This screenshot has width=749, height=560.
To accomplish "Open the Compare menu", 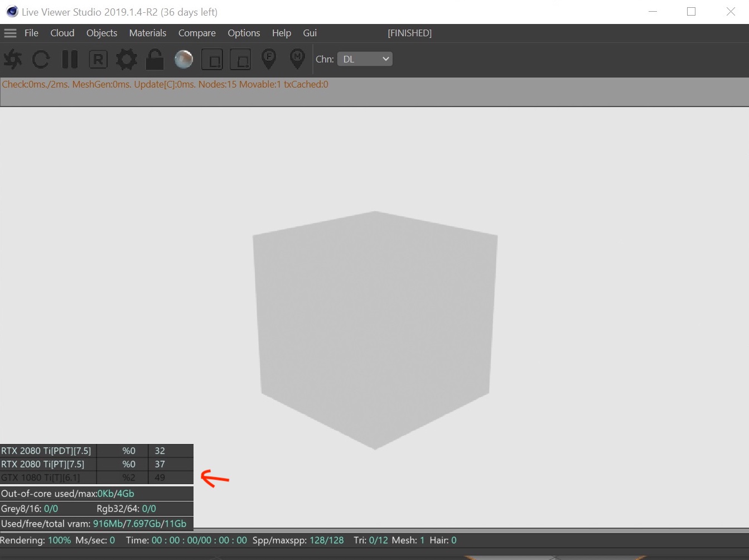I will [197, 33].
